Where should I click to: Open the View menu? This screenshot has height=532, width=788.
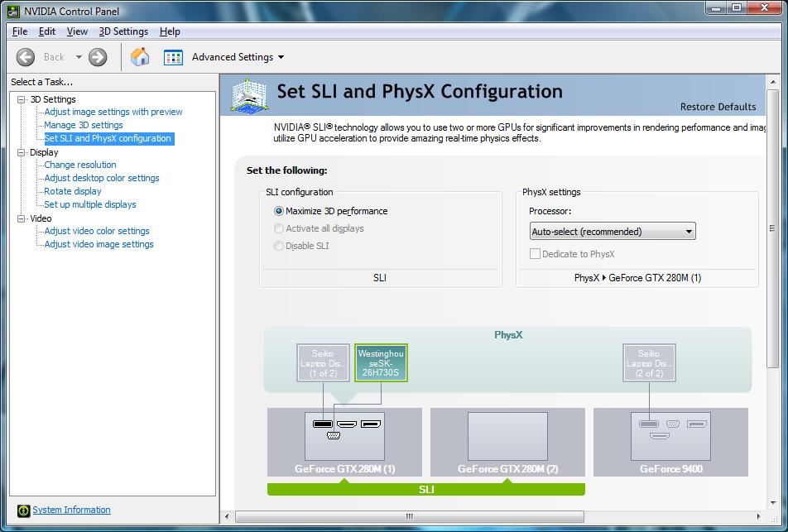click(x=78, y=31)
